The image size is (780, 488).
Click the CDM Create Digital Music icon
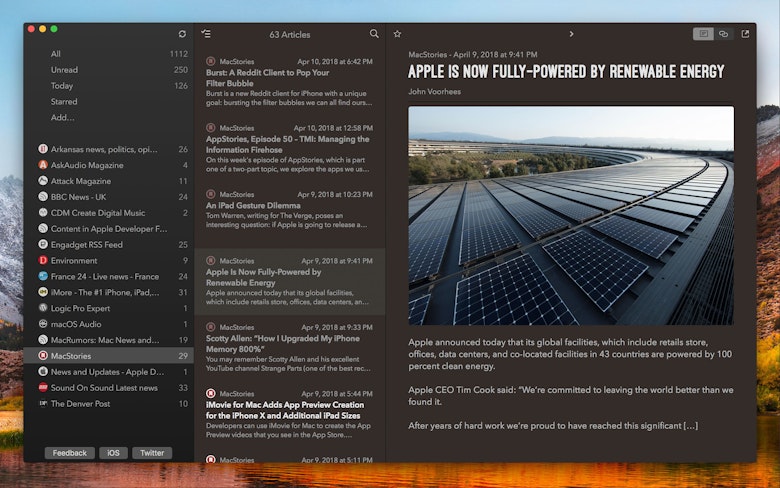(x=43, y=212)
